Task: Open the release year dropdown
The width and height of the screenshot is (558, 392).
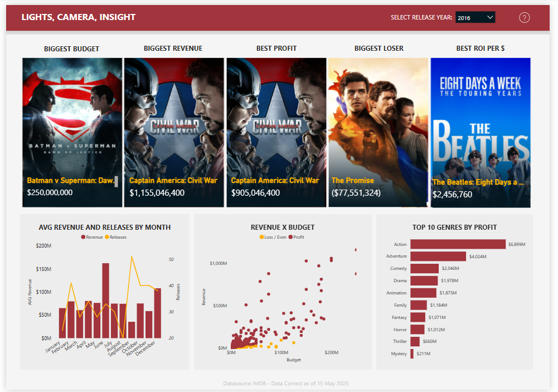Action: pyautogui.click(x=475, y=17)
